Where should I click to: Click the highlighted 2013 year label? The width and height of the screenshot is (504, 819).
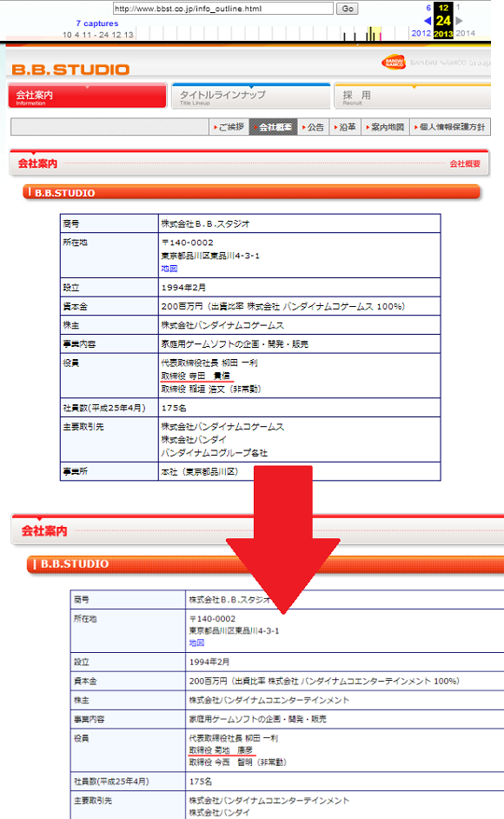pyautogui.click(x=443, y=33)
